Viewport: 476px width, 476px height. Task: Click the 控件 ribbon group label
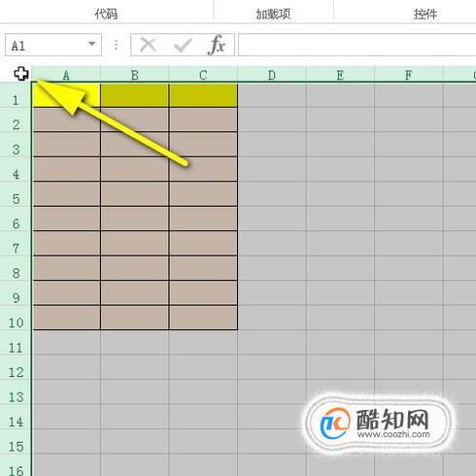click(425, 14)
